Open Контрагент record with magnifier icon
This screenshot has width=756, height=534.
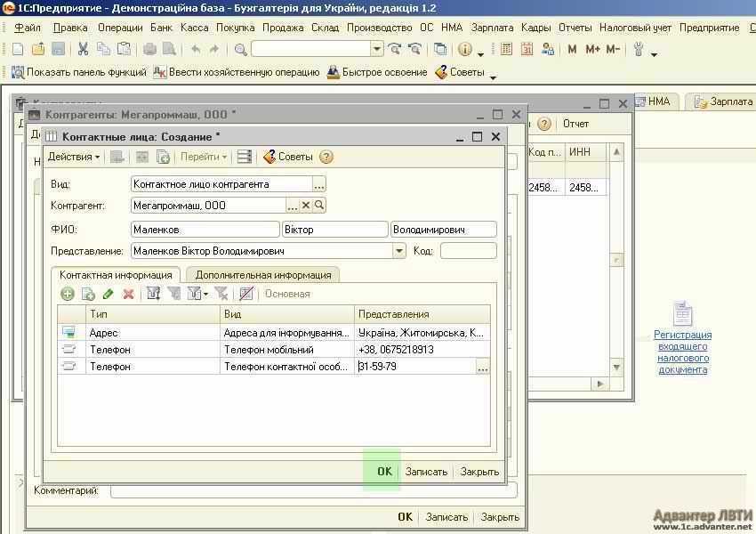click(319, 206)
